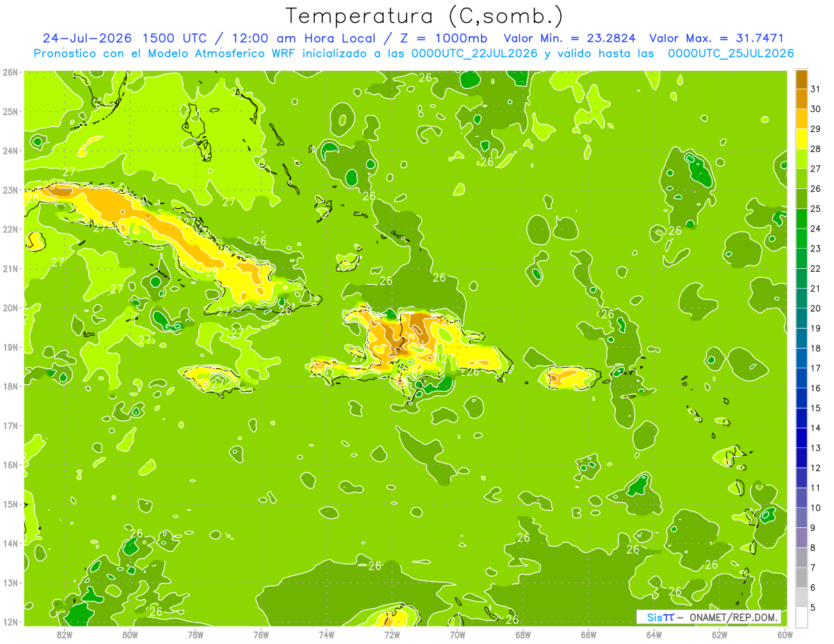Click the 64W longitude axis label
The width and height of the screenshot is (834, 644).
(x=653, y=634)
